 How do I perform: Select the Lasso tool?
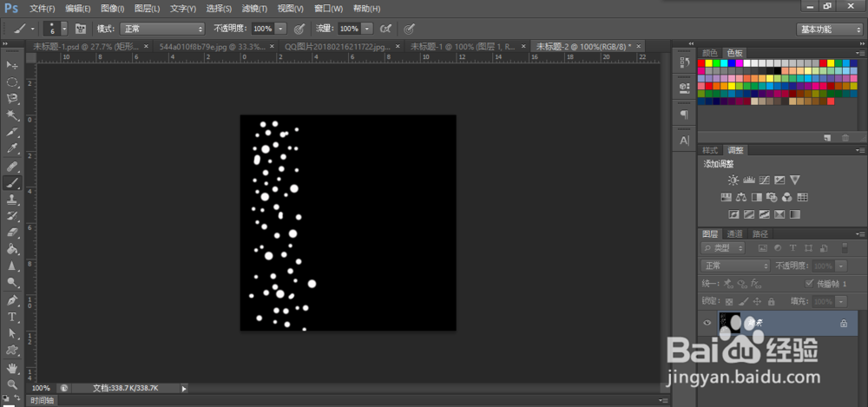pos(12,99)
